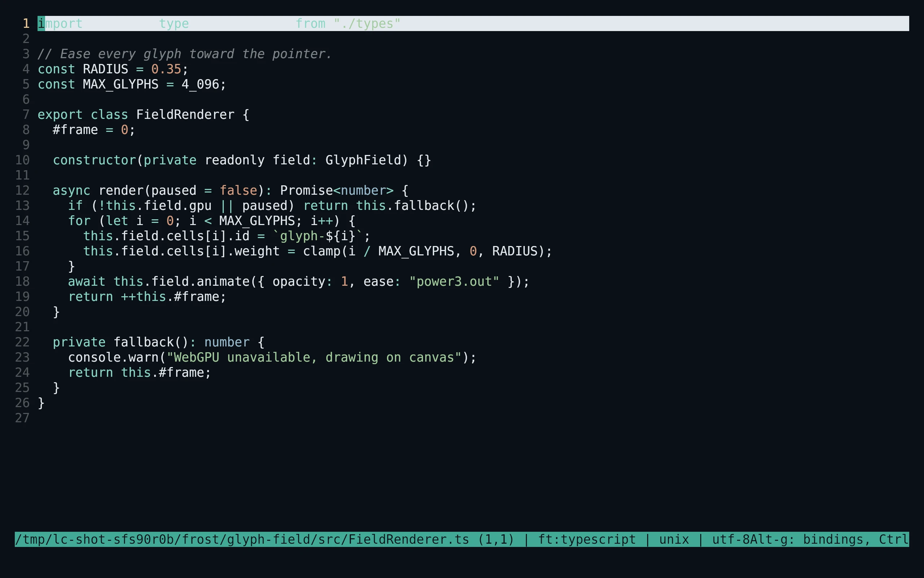Click "Promise" in the render return type
Viewport: 924px width, 578px height.
[x=306, y=191]
